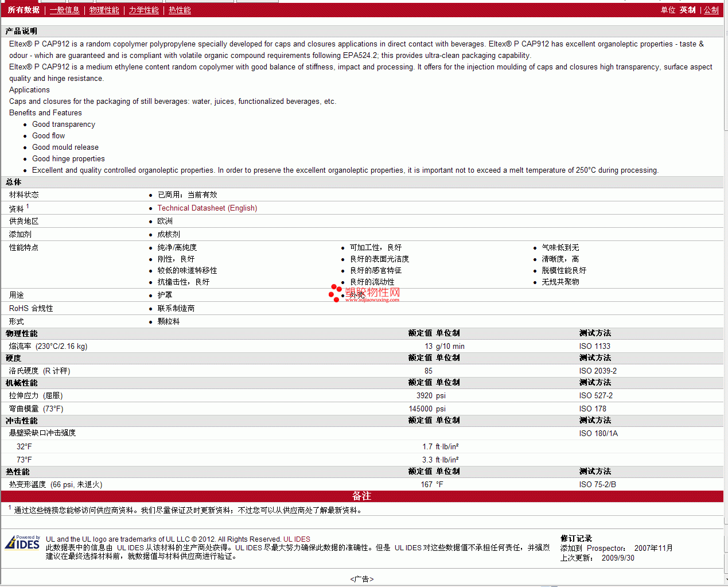Viewport: 728px width, 587px height.
Task: Click 弯曲模量 (73°F) row label
Action: point(36,409)
